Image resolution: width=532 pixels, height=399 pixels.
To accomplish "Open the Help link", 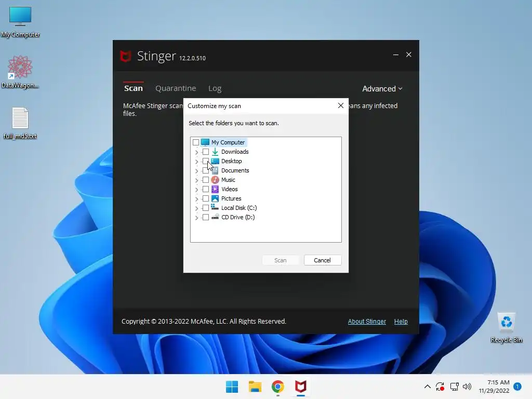I will pos(401,321).
